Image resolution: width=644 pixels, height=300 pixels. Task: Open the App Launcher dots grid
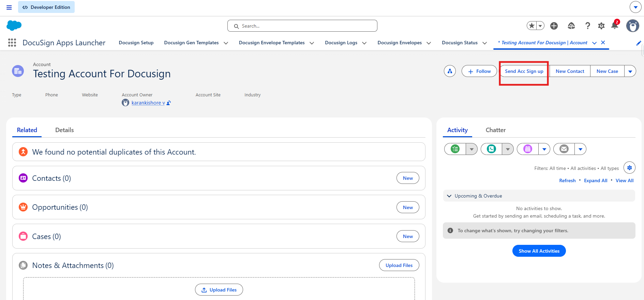coord(12,43)
